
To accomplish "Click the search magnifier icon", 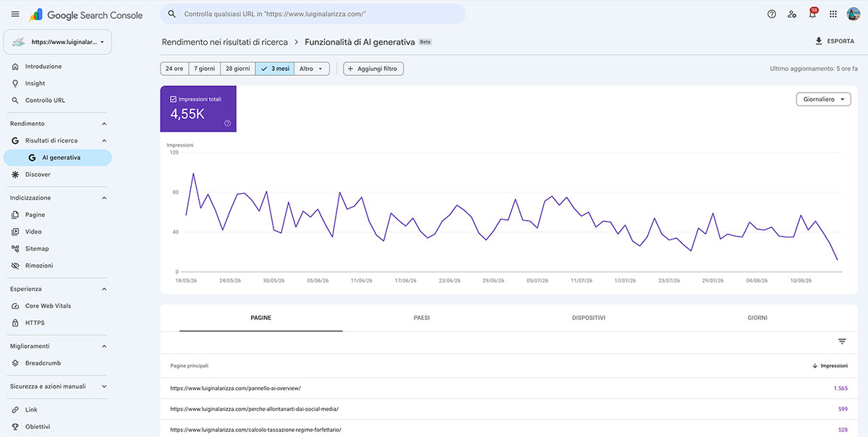I will 171,14.
